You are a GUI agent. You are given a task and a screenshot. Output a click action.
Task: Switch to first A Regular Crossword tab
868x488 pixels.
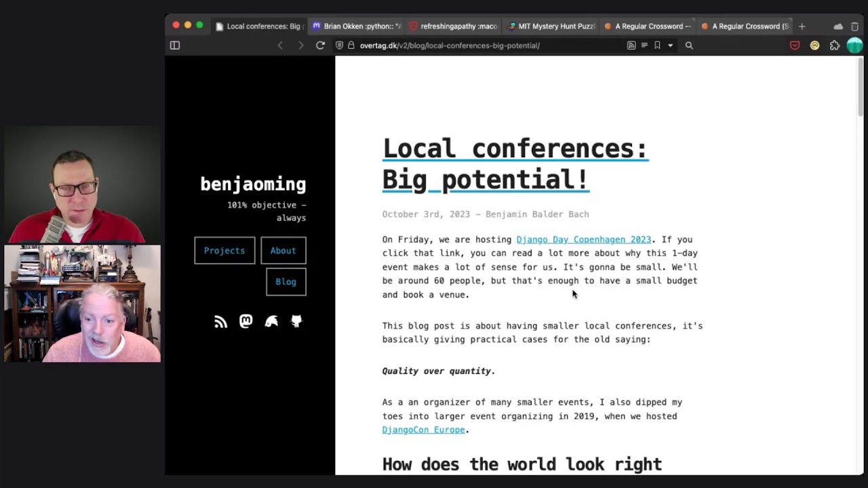pyautogui.click(x=648, y=26)
